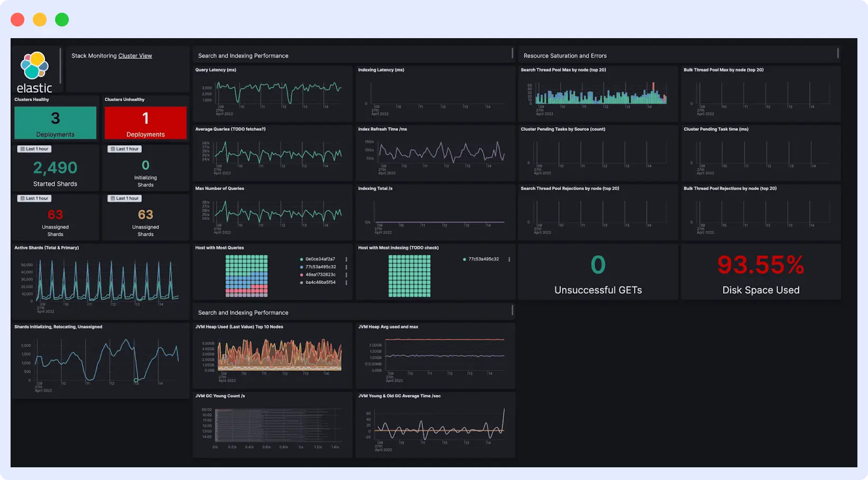Open options for 77c53a495c32 in indexing panel
Screen dimensions: 868x480
pyautogui.click(x=509, y=259)
